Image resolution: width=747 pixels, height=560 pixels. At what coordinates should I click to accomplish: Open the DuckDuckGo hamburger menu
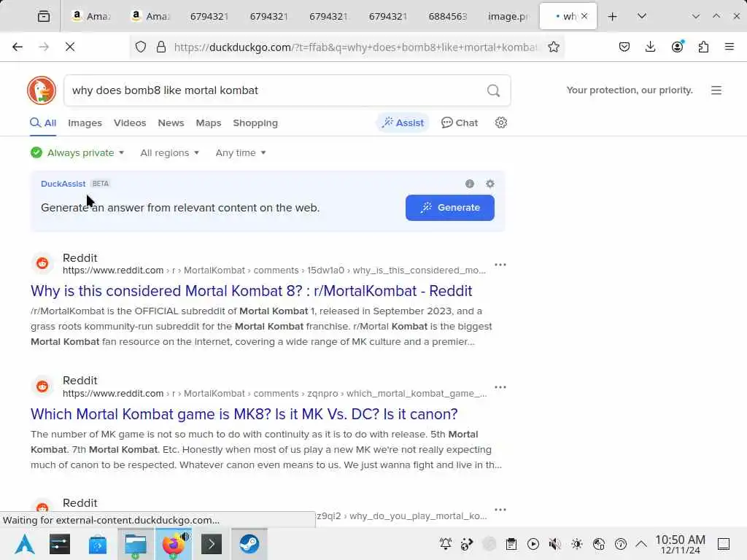pos(716,90)
